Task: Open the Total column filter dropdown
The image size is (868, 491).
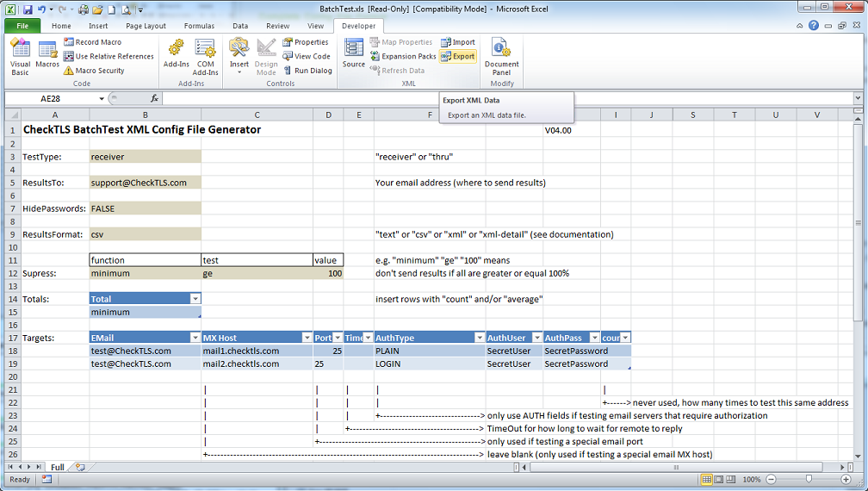Action: 195,299
